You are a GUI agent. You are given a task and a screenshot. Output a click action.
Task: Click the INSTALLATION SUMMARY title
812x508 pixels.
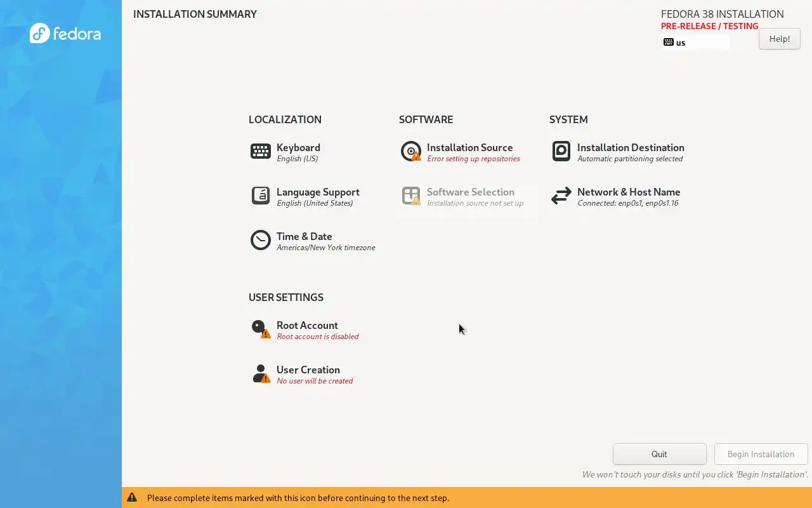click(195, 14)
